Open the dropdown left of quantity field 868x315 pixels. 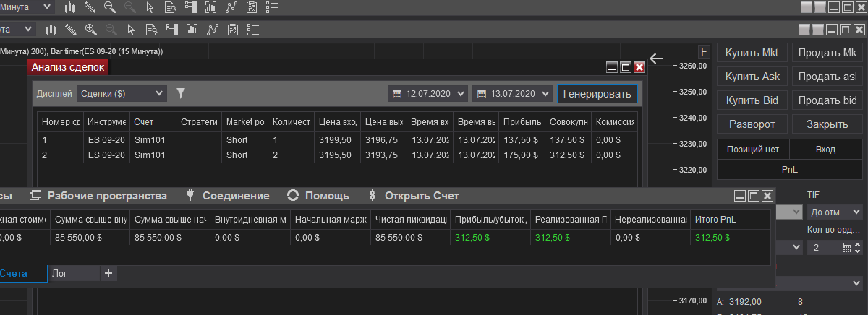(788, 247)
